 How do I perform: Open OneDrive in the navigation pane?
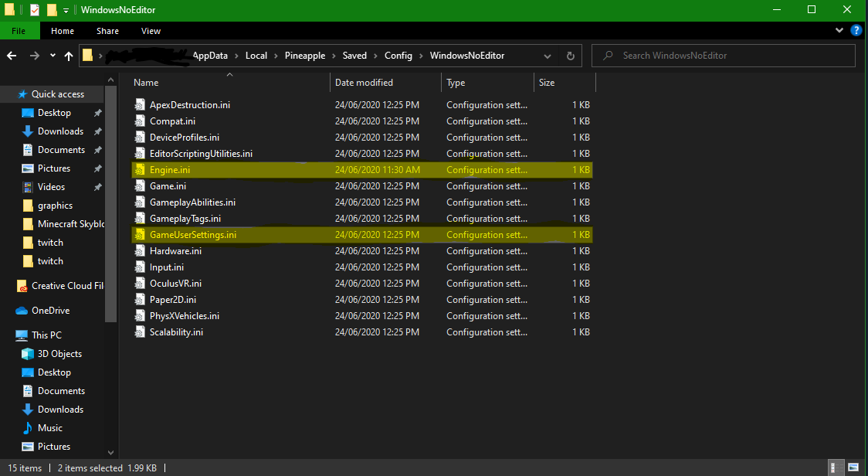point(50,311)
